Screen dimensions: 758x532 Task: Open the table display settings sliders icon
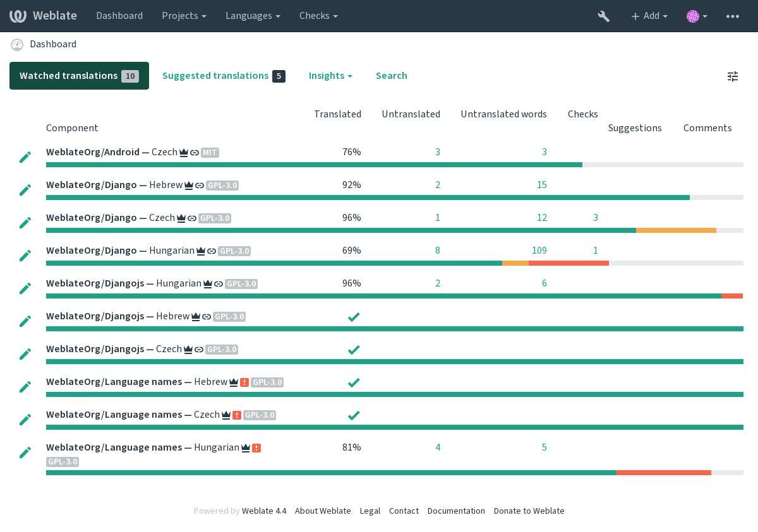click(x=733, y=76)
